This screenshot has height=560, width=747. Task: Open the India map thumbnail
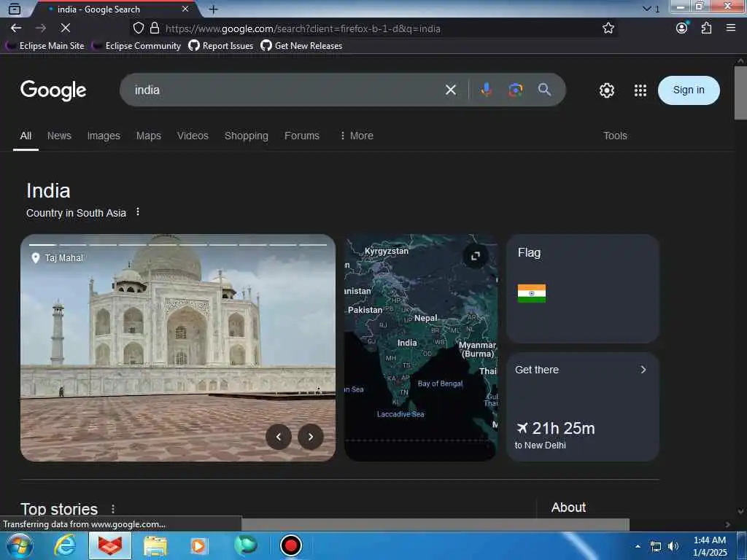tap(420, 347)
